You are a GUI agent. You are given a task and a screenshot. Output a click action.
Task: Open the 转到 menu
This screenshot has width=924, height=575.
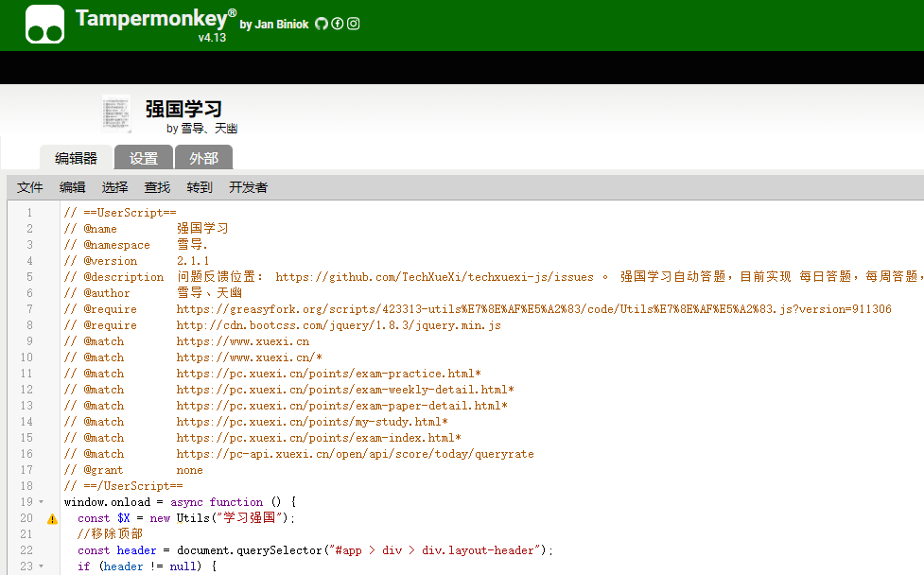pyautogui.click(x=200, y=187)
